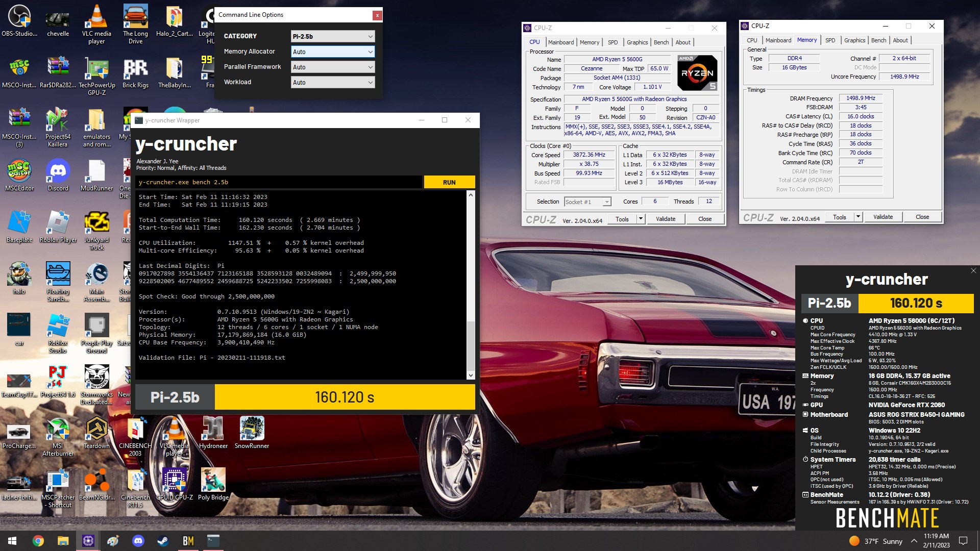Click y-cruncher command input field

coord(279,182)
